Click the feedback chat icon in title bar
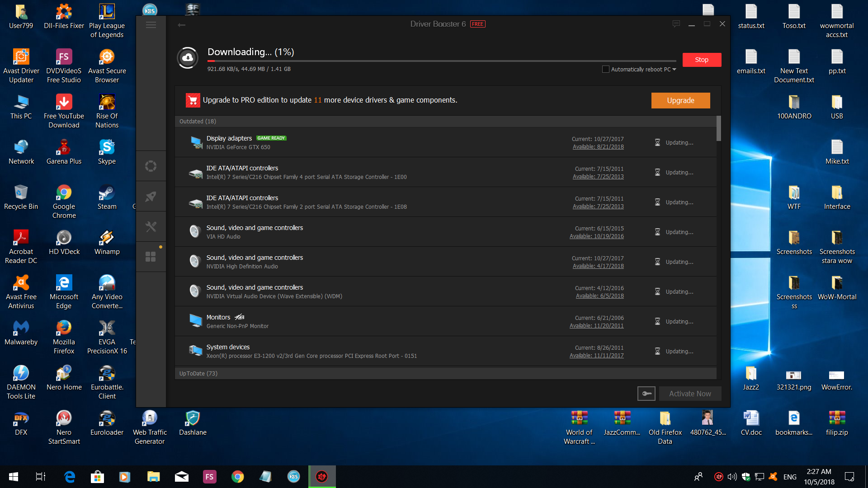Image resolution: width=868 pixels, height=488 pixels. tap(676, 24)
